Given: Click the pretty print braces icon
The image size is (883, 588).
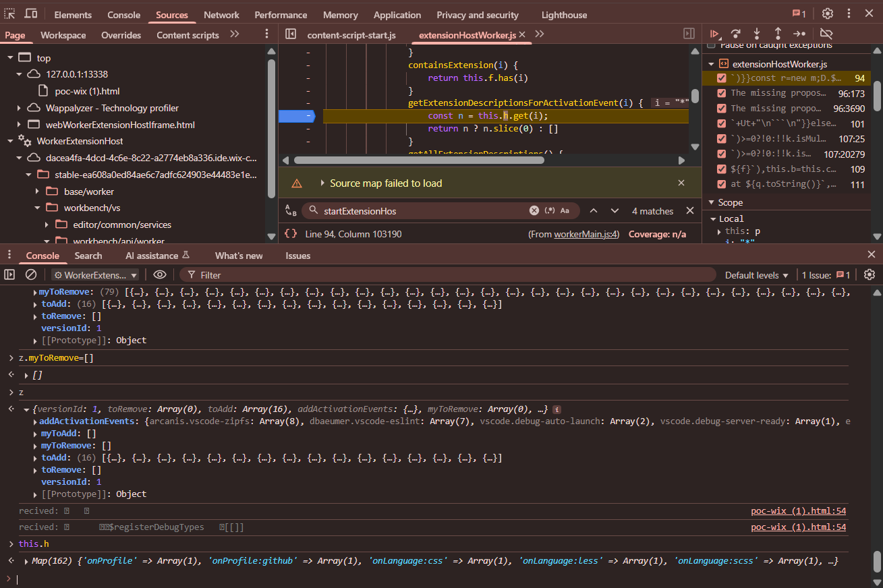Looking at the screenshot, I should [291, 234].
